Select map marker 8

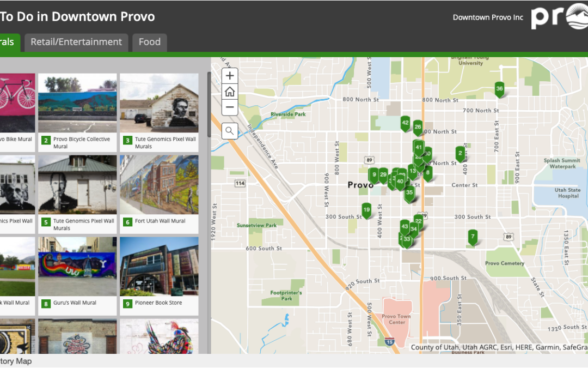[427, 173]
